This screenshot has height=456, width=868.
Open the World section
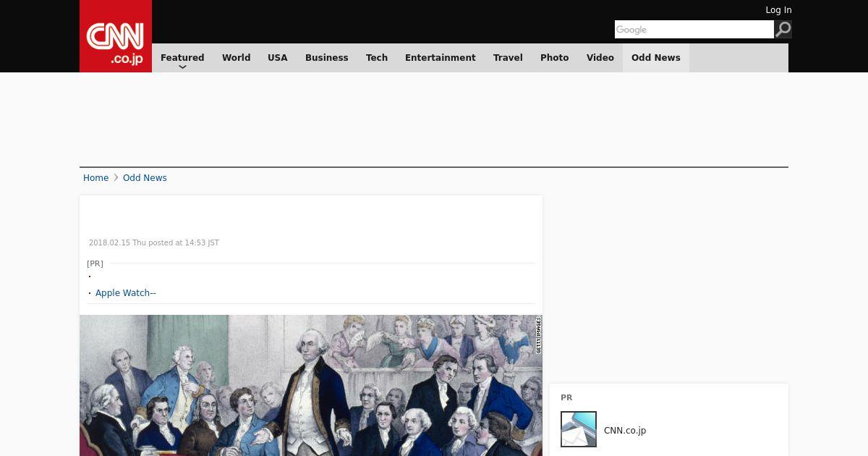[x=236, y=58]
